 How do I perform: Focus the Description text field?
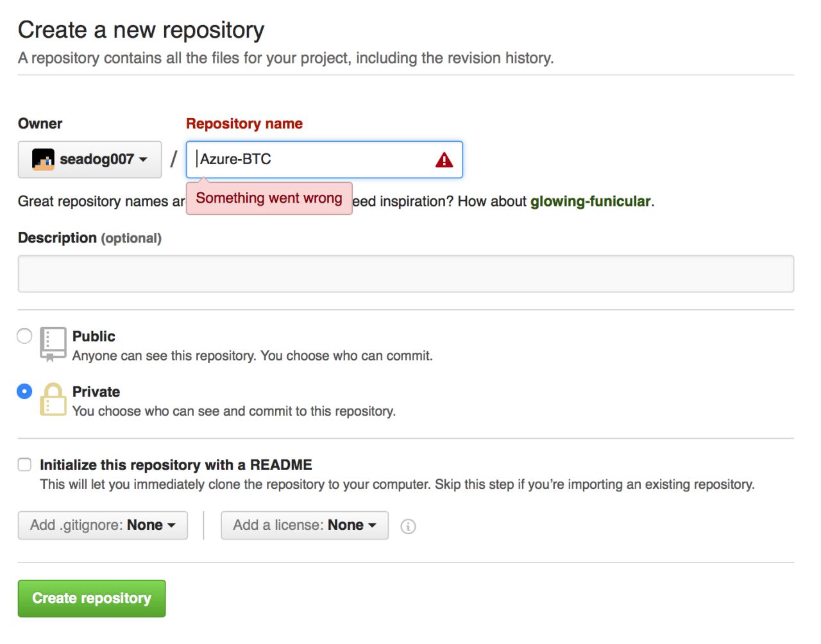(405, 274)
